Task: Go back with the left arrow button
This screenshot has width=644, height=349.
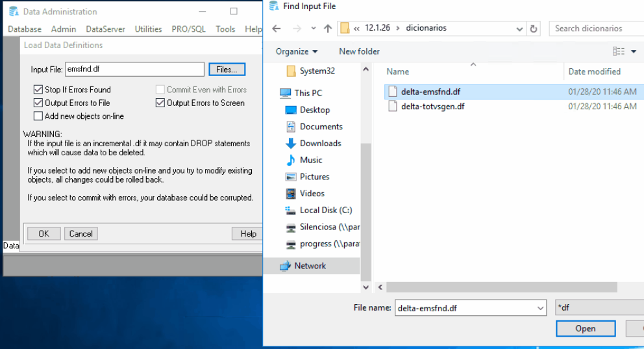Action: (x=277, y=29)
